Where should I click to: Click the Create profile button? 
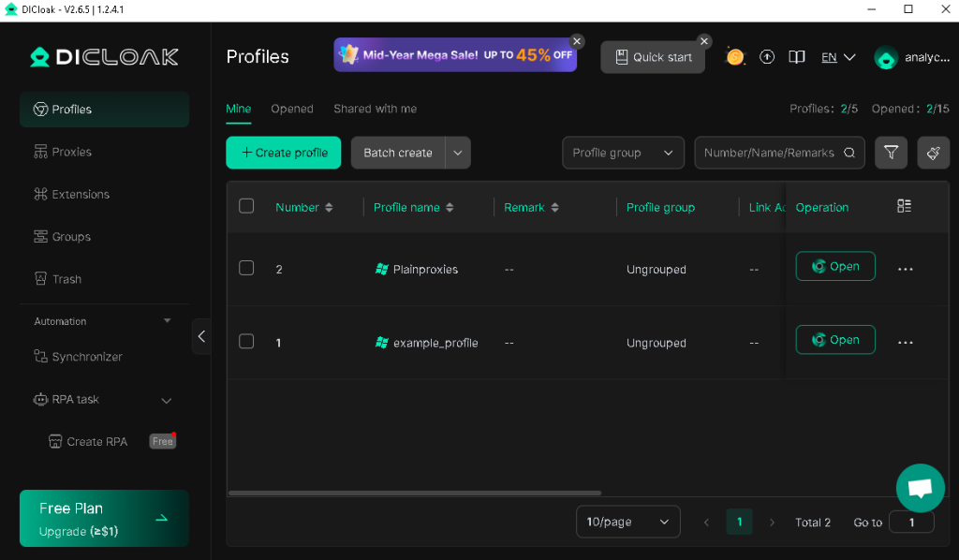pyautogui.click(x=283, y=153)
